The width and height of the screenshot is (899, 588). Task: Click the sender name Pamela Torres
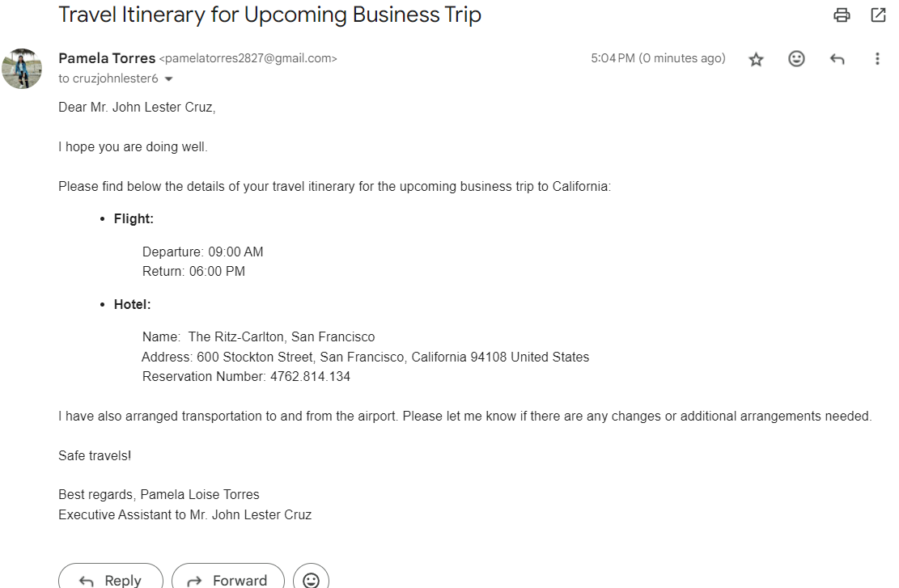107,58
